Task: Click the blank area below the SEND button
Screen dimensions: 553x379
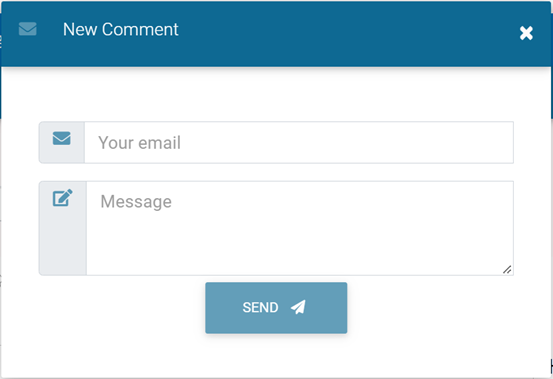Action: [x=276, y=356]
